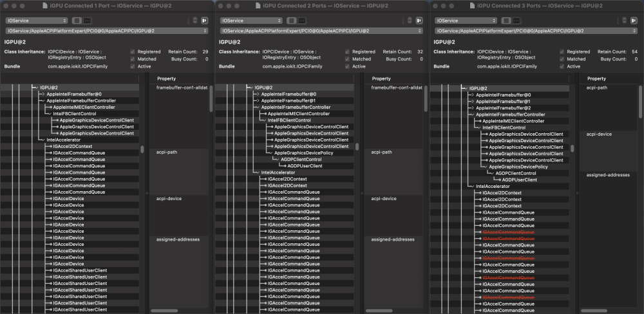The width and height of the screenshot is (644, 314).
Task: Expand AppleIntelFramebuffer@2 in 3 Ports window
Action: tap(472, 108)
